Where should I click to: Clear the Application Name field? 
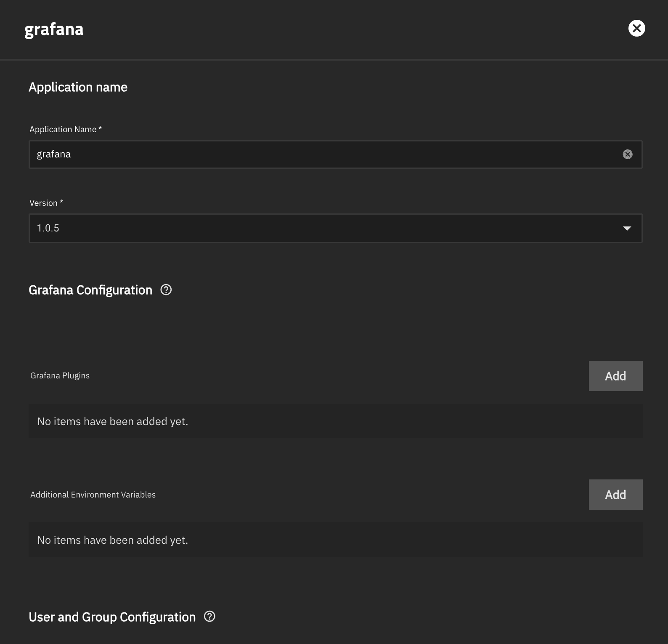pos(627,154)
